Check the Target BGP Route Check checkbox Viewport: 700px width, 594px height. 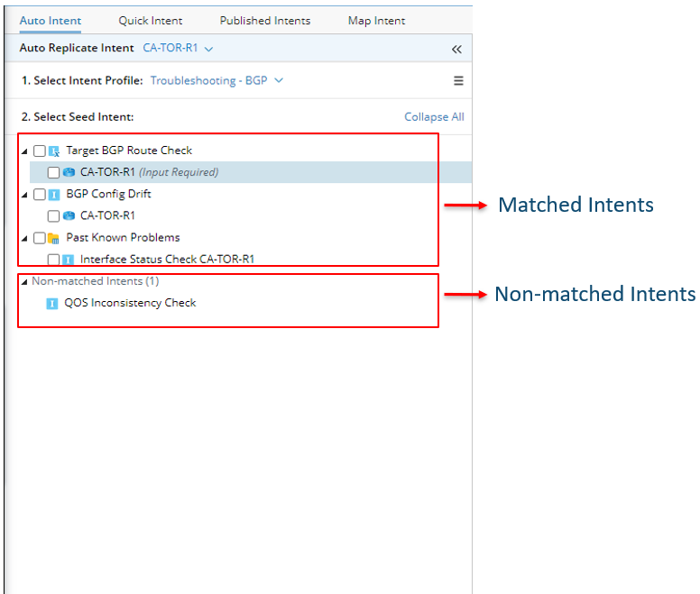coord(40,151)
